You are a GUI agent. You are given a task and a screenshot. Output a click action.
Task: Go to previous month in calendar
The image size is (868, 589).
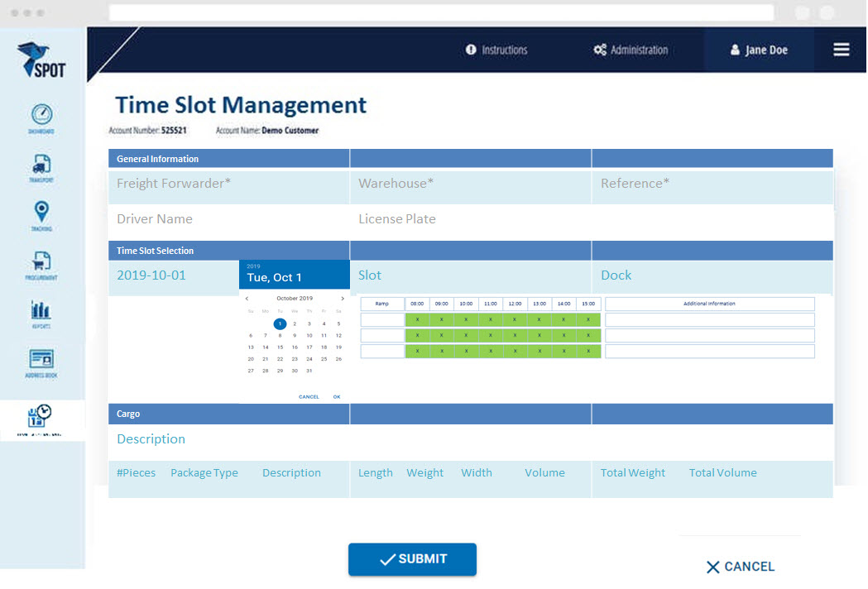247,299
